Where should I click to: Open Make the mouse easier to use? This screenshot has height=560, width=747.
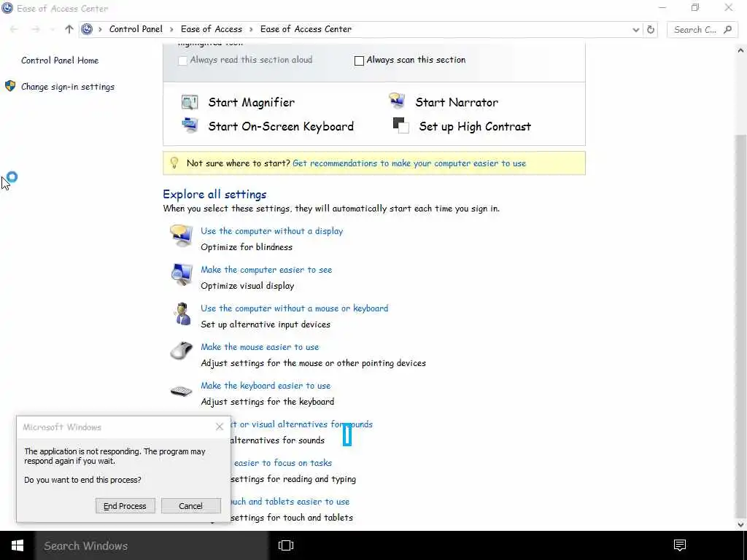pyautogui.click(x=260, y=347)
